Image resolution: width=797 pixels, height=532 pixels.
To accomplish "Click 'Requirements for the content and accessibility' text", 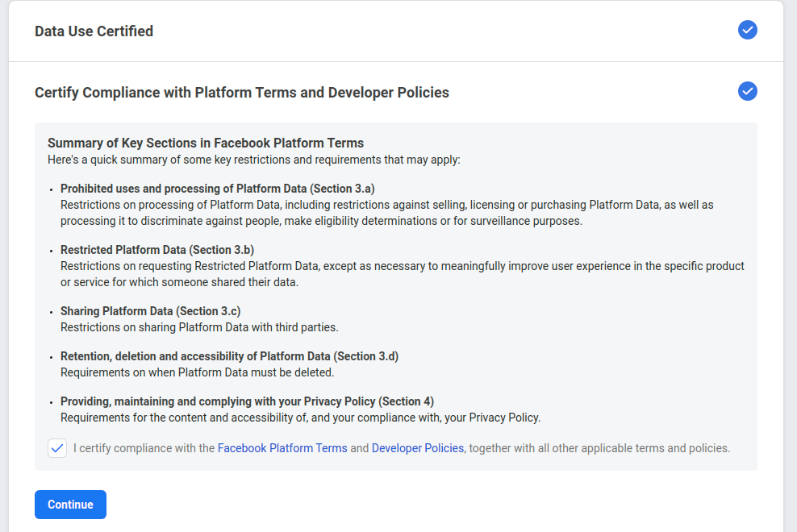I will tap(300, 418).
